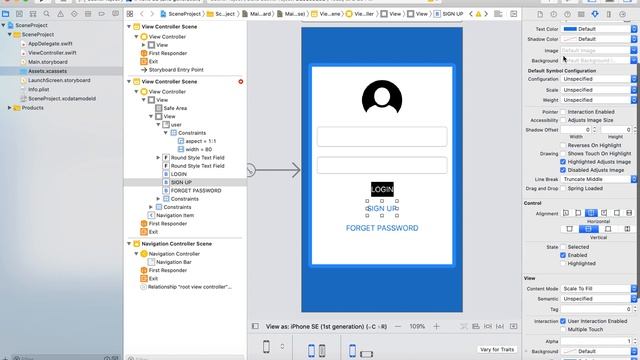Uncheck Highlighted Adjusts Image
The image size is (640, 360).
coord(563,162)
